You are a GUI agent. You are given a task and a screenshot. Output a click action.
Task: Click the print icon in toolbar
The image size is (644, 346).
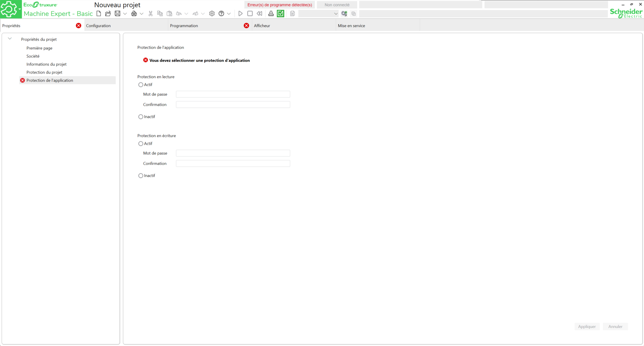134,14
